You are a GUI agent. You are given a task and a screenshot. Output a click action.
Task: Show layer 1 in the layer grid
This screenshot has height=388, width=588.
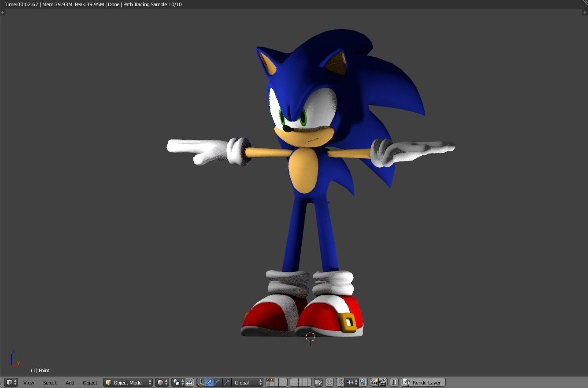point(268,380)
